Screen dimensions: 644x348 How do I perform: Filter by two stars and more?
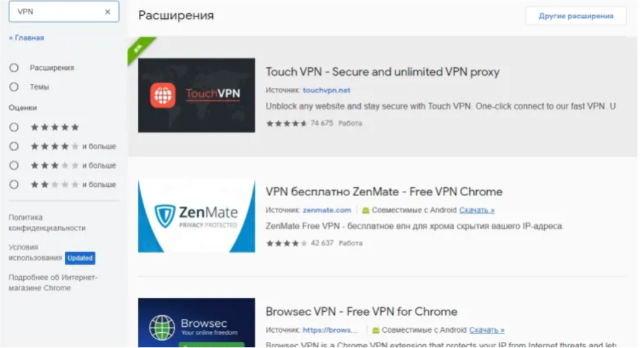pyautogui.click(x=14, y=184)
